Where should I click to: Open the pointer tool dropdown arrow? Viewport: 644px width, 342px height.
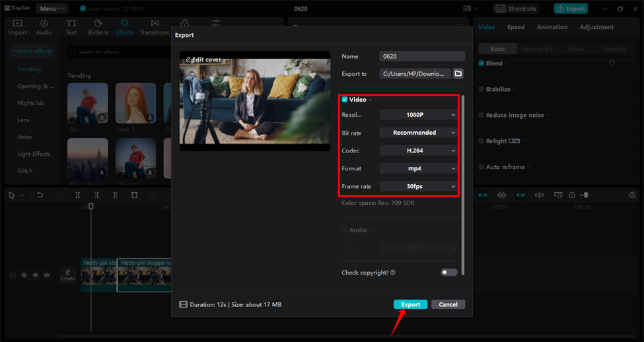(22, 195)
